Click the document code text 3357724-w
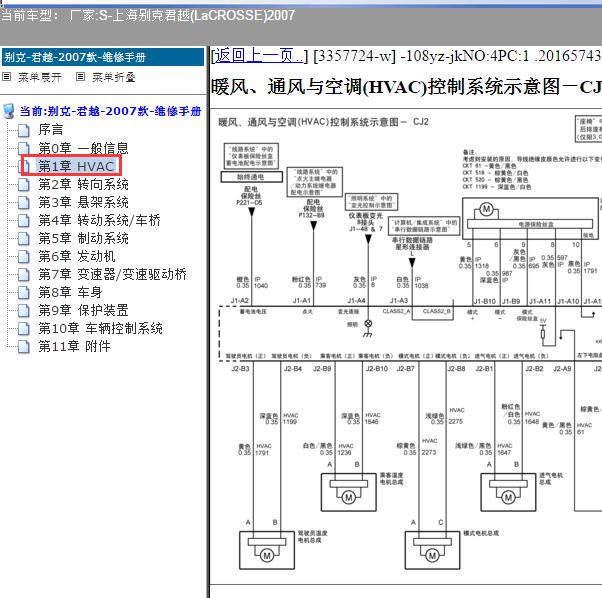The width and height of the screenshot is (602, 598). click(x=354, y=56)
